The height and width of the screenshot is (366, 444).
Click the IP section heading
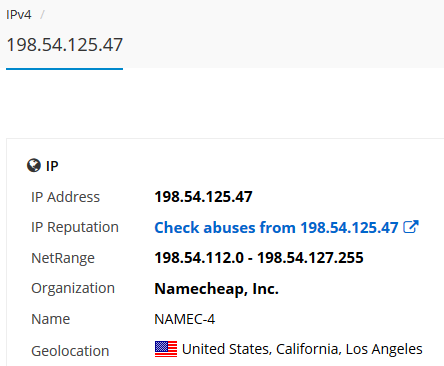tap(52, 166)
